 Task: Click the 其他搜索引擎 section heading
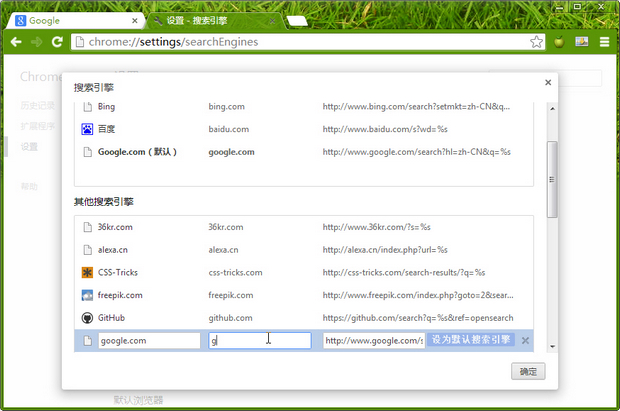click(104, 202)
